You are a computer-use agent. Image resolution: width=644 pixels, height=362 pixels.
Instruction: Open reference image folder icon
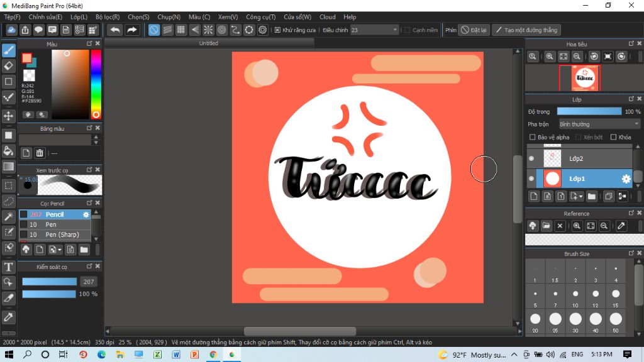pos(547,226)
